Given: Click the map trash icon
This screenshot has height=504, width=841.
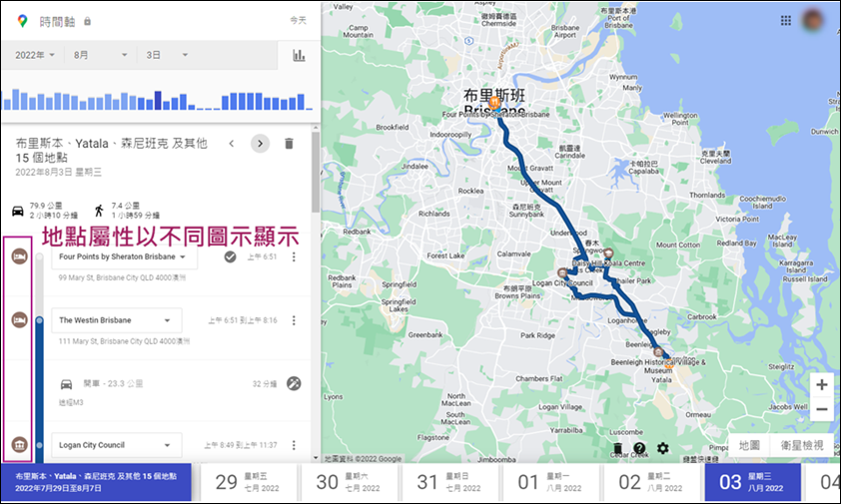Looking at the screenshot, I should 617,448.
